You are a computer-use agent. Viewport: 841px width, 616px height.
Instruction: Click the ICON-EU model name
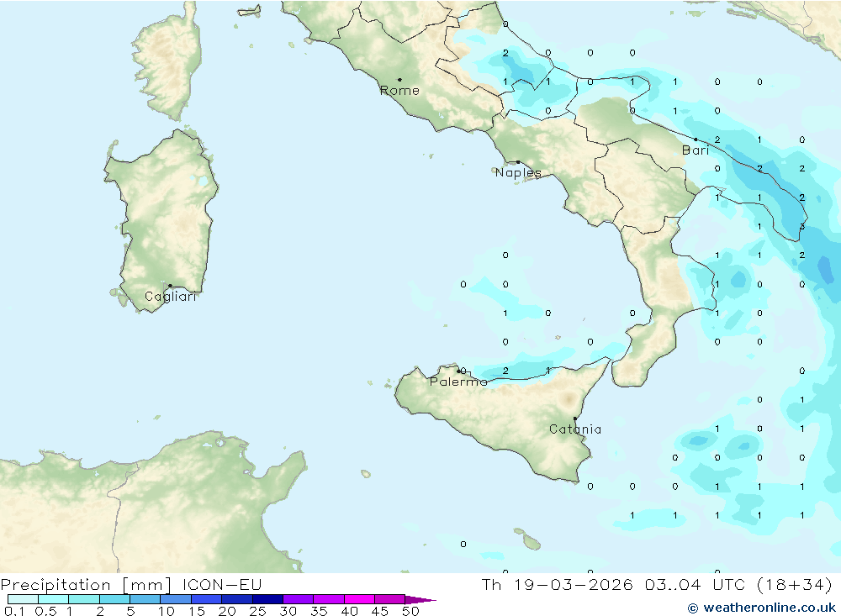point(222,584)
